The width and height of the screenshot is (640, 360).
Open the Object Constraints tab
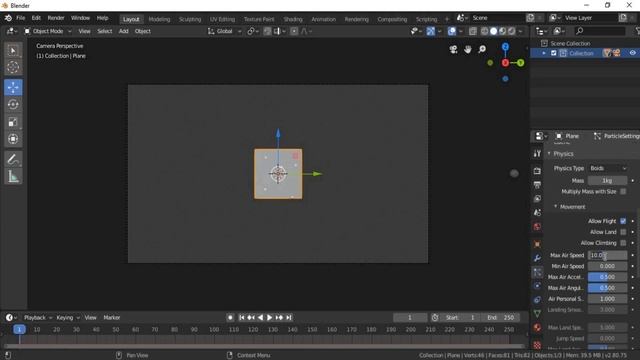[537, 300]
